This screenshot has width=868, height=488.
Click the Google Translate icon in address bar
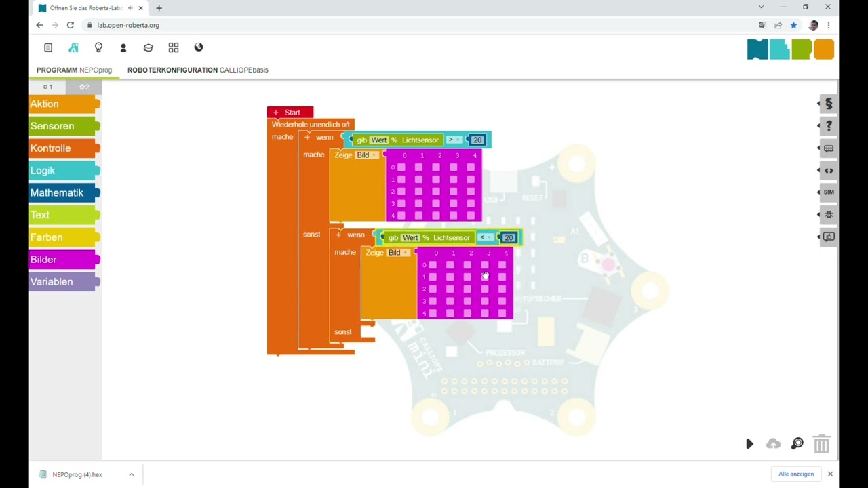coord(763,25)
